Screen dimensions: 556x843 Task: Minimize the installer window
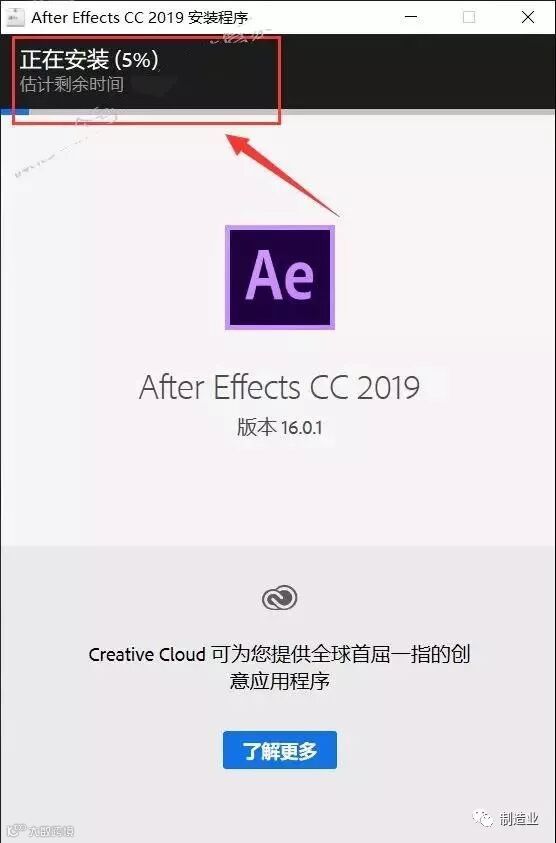point(411,17)
